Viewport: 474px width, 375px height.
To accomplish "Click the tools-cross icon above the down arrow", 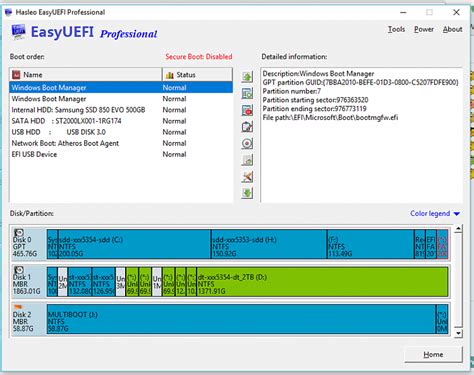I will tap(247, 177).
